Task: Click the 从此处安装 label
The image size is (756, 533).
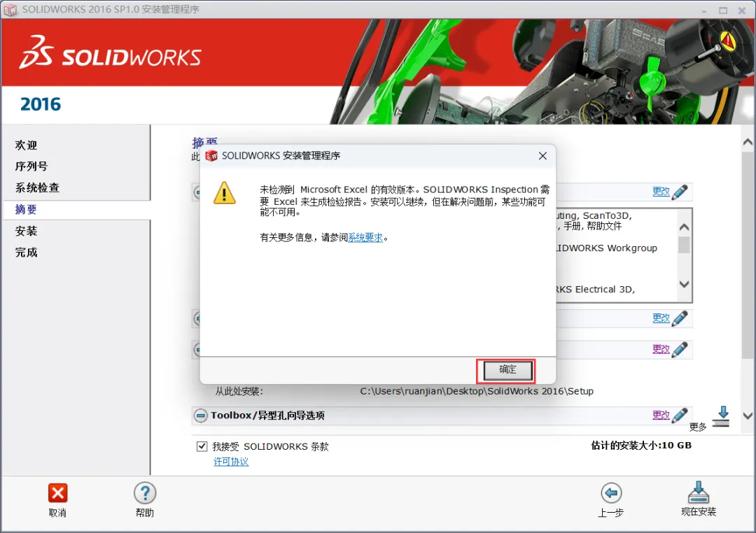Action: (x=239, y=391)
